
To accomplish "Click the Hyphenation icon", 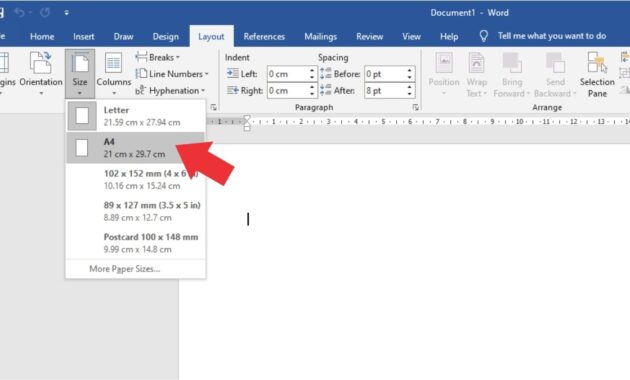I will point(140,90).
